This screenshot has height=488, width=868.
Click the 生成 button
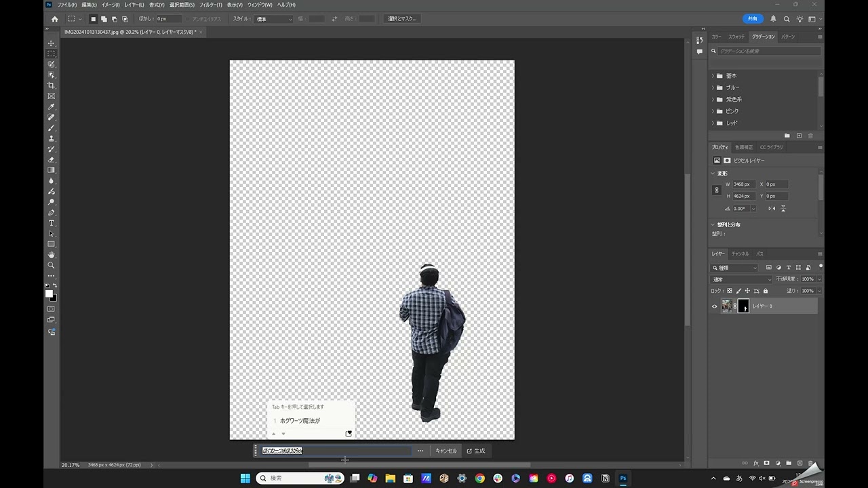pos(476,451)
